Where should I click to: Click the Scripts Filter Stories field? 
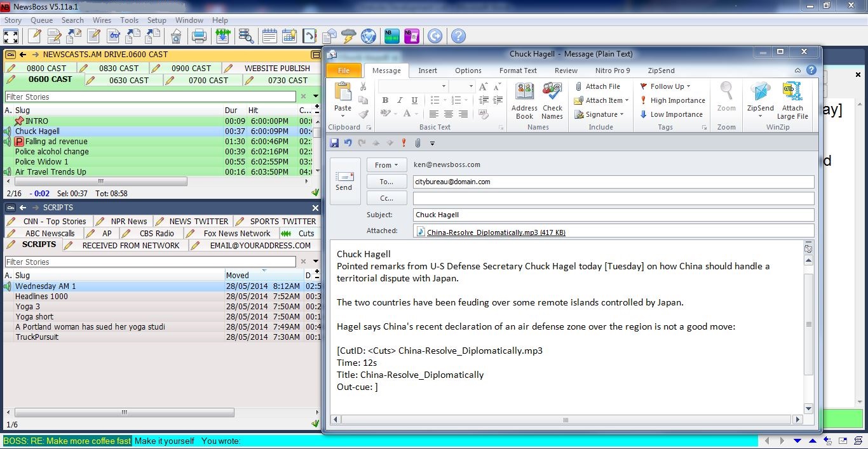[150, 262]
